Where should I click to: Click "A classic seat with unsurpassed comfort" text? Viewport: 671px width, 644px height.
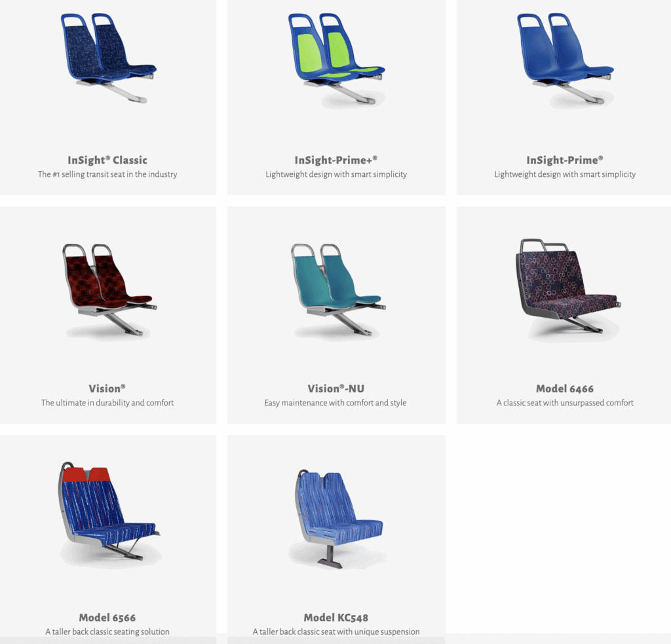[x=565, y=403]
